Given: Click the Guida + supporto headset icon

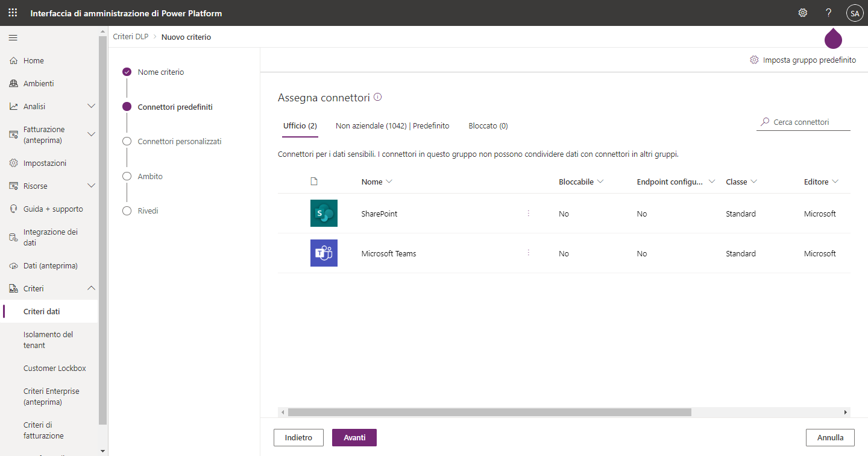Looking at the screenshot, I should coord(13,209).
